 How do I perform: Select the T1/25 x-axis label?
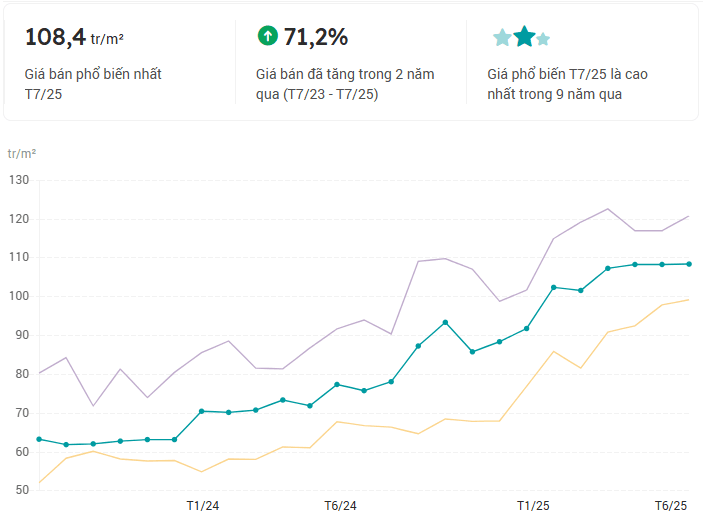tap(532, 505)
